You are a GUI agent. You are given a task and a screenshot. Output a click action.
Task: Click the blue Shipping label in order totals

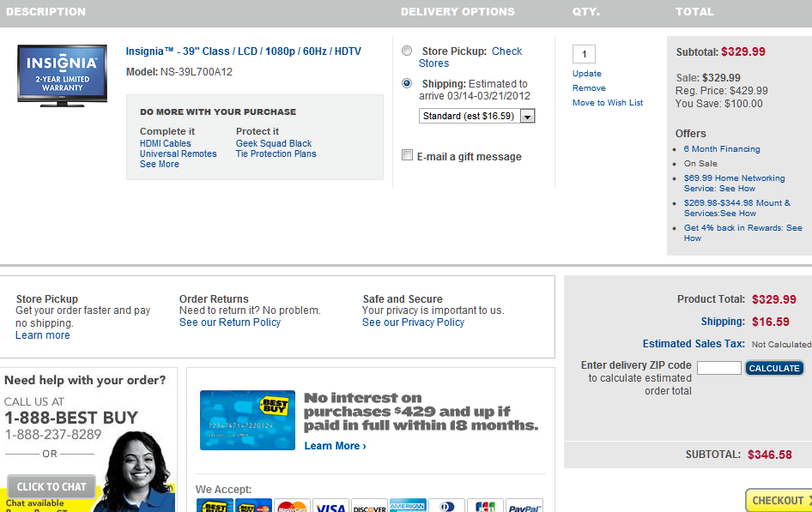[x=723, y=321]
